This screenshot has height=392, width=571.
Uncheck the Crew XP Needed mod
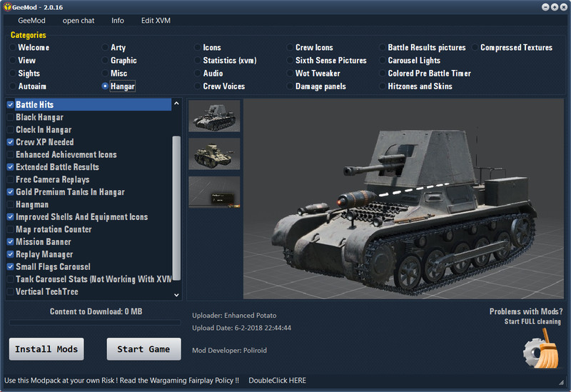11,142
